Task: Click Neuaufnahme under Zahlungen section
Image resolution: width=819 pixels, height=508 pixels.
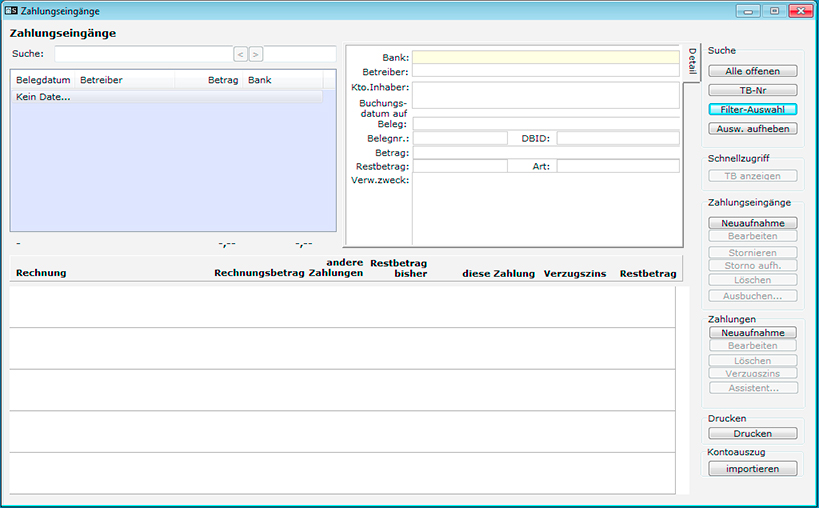Action: tap(753, 332)
